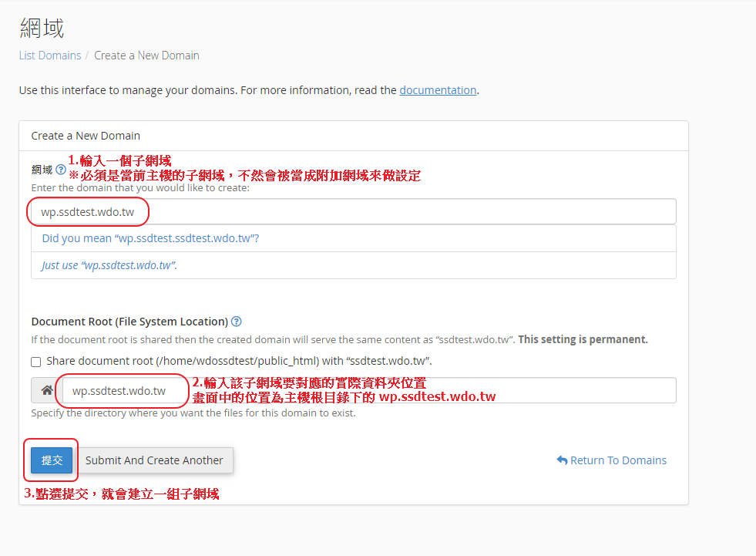Viewport: 756px width, 556px height.
Task: Click the Create a New Domain breadcrumb
Action: pos(146,56)
